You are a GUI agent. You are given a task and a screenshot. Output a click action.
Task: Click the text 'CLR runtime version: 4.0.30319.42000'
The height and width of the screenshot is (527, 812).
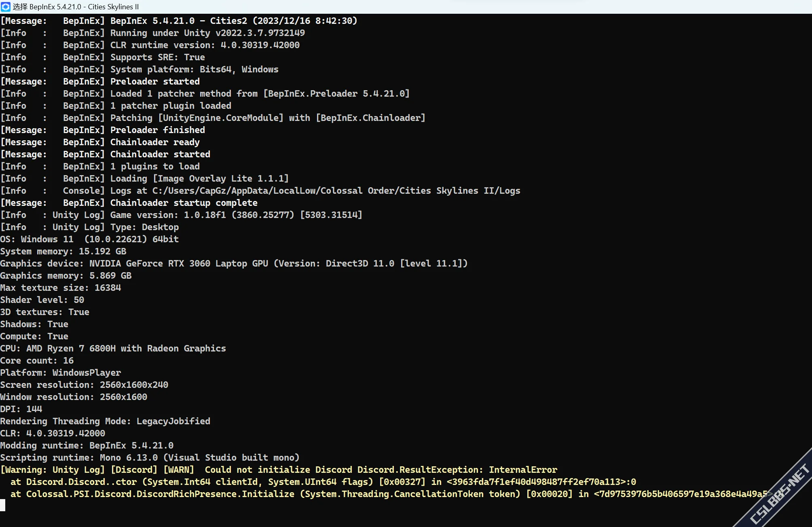[x=205, y=45]
